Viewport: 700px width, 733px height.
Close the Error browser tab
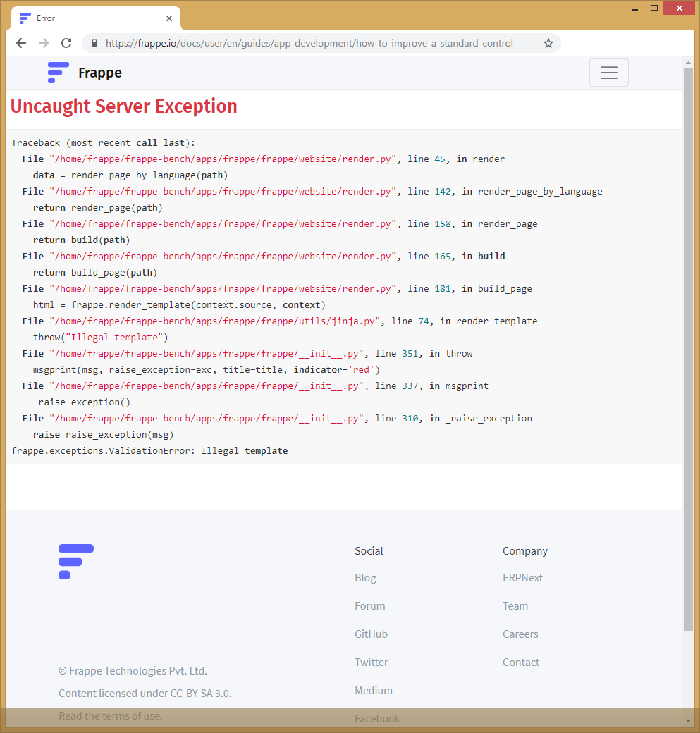[168, 18]
